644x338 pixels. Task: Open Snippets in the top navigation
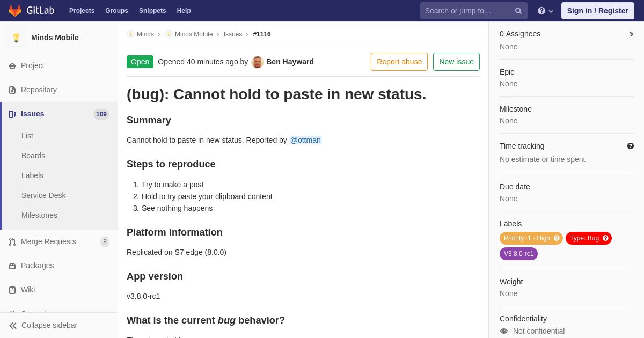152,11
